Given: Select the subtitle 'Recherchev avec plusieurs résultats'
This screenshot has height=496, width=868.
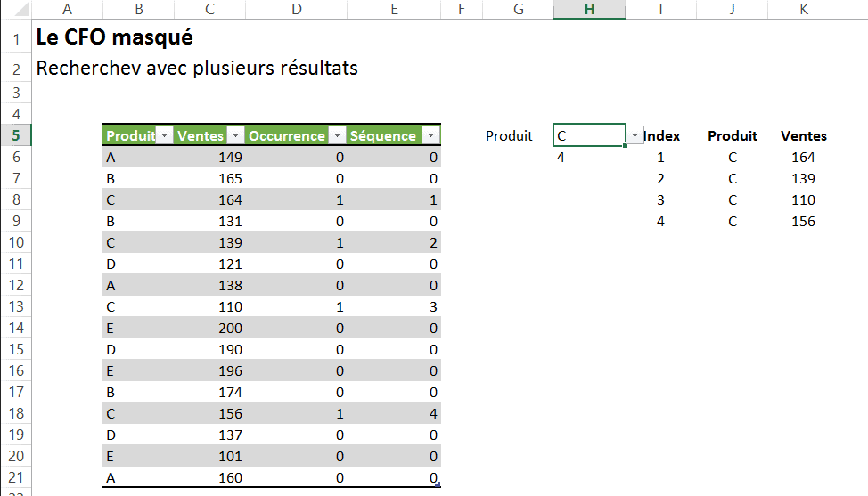Looking at the screenshot, I should [196, 68].
